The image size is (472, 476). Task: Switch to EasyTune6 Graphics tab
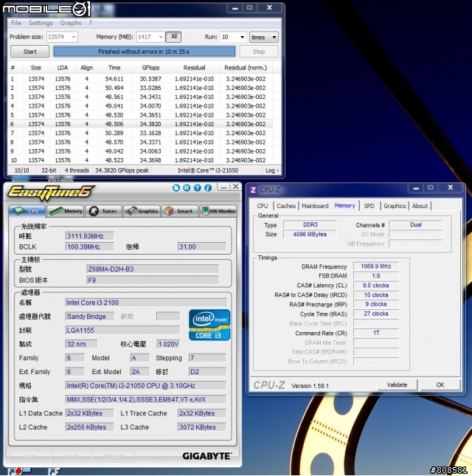tap(142, 211)
